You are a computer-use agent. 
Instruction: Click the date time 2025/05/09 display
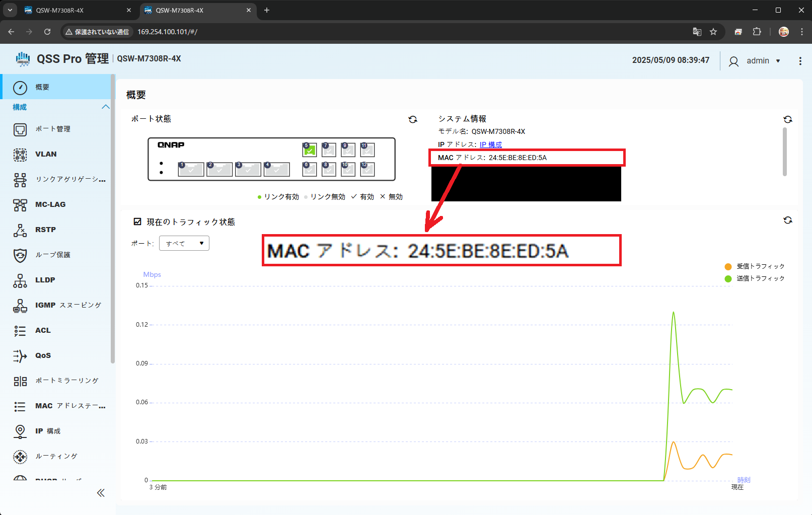coord(671,60)
